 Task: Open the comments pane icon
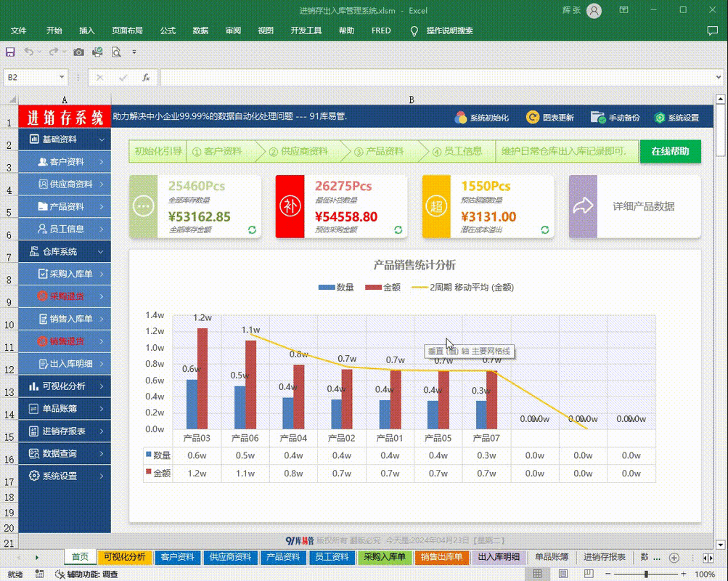[712, 31]
